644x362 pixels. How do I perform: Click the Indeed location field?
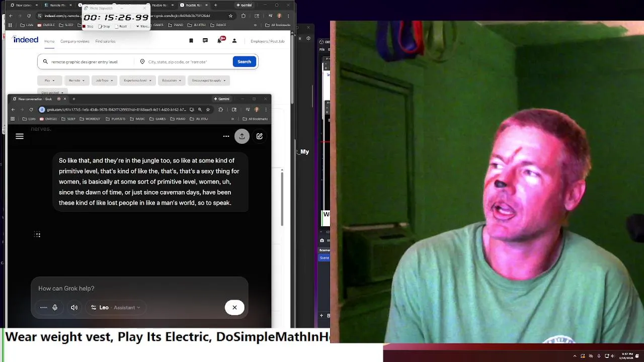(184, 62)
